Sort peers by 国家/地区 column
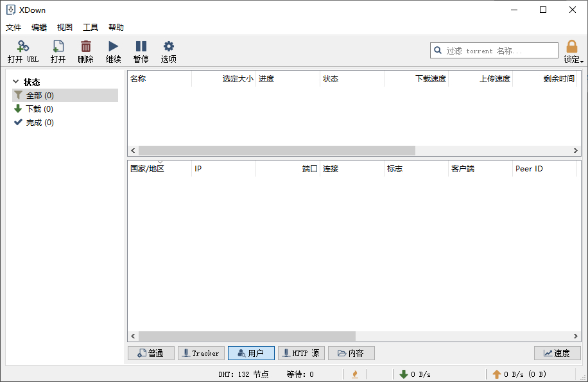 coord(160,169)
